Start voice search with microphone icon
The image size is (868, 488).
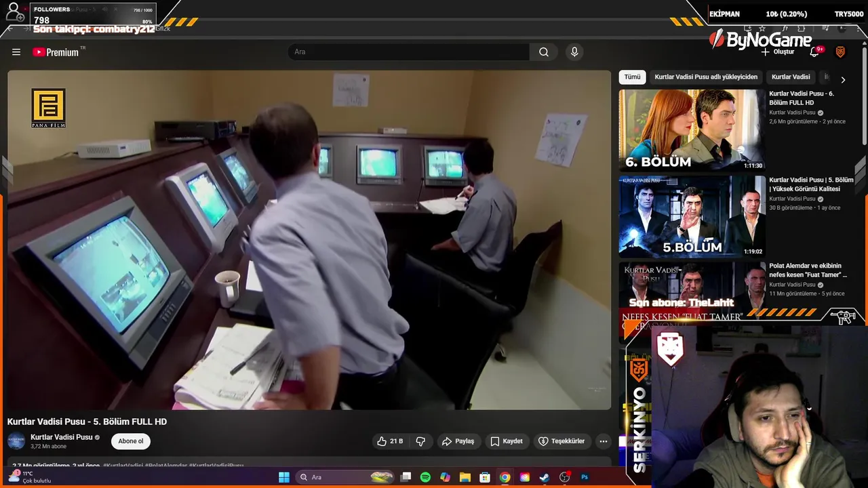click(x=574, y=52)
